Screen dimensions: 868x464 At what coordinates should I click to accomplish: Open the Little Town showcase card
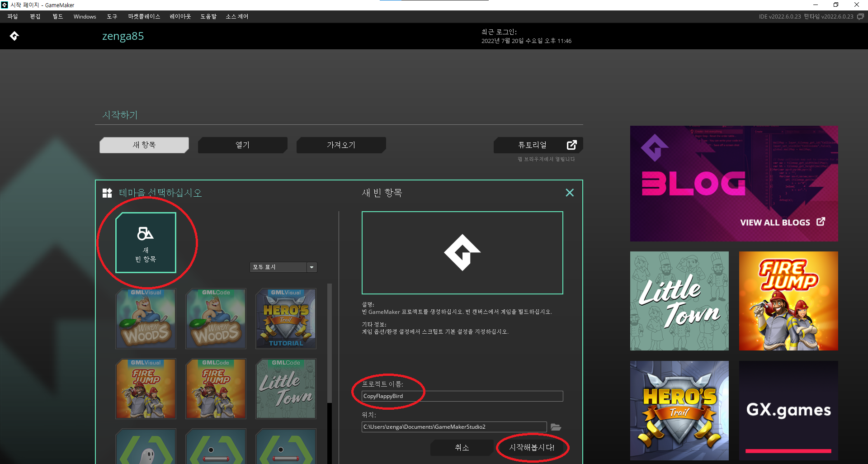pyautogui.click(x=679, y=301)
